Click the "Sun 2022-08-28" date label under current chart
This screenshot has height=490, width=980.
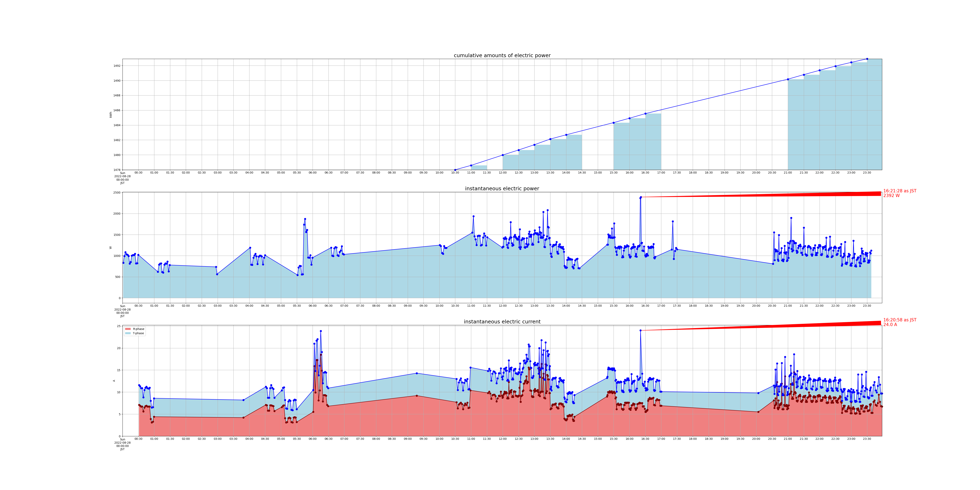click(122, 441)
